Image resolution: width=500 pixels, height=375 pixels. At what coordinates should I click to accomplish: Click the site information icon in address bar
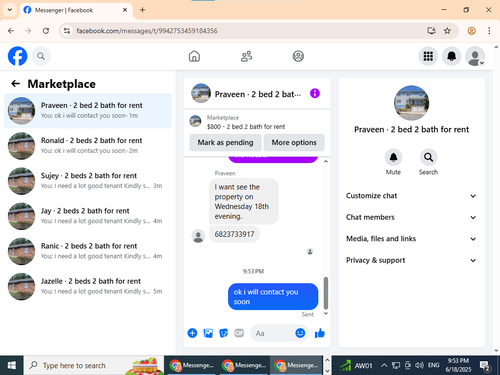coord(67,31)
